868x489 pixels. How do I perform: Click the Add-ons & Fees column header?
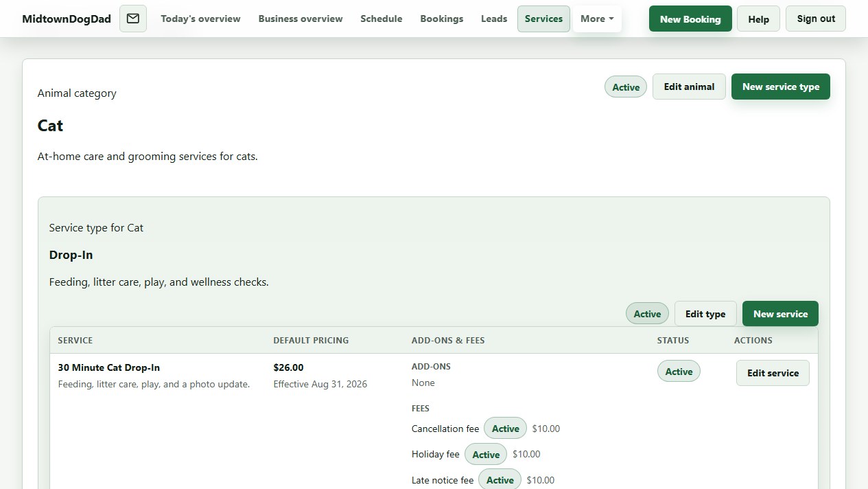click(448, 340)
